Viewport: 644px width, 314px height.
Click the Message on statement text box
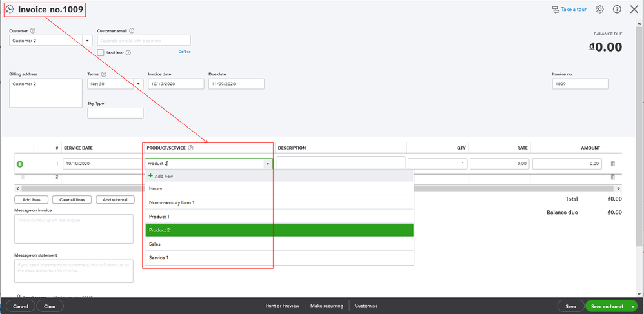point(74,271)
